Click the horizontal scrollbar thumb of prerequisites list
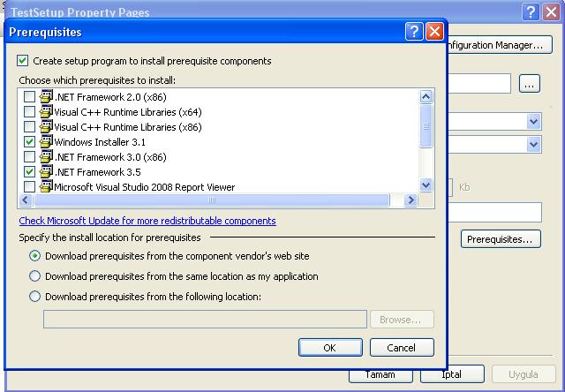 (212, 200)
